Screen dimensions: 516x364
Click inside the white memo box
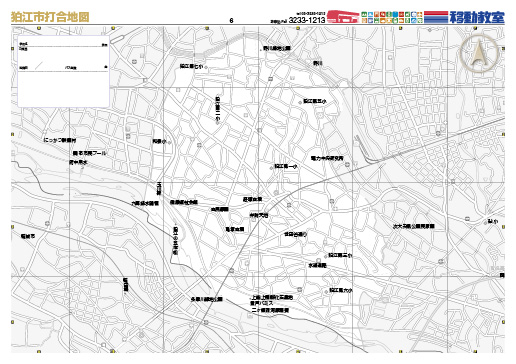(x=63, y=71)
